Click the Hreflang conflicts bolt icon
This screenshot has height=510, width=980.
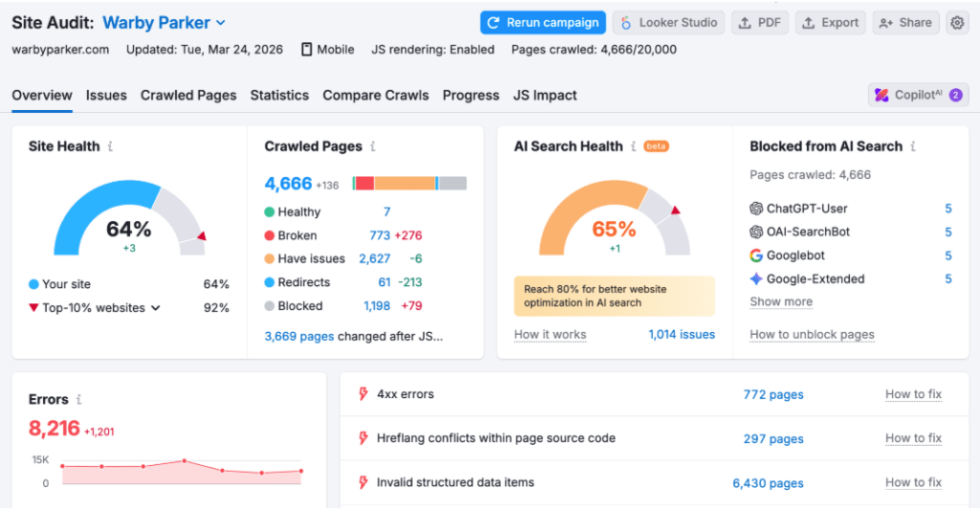point(363,438)
